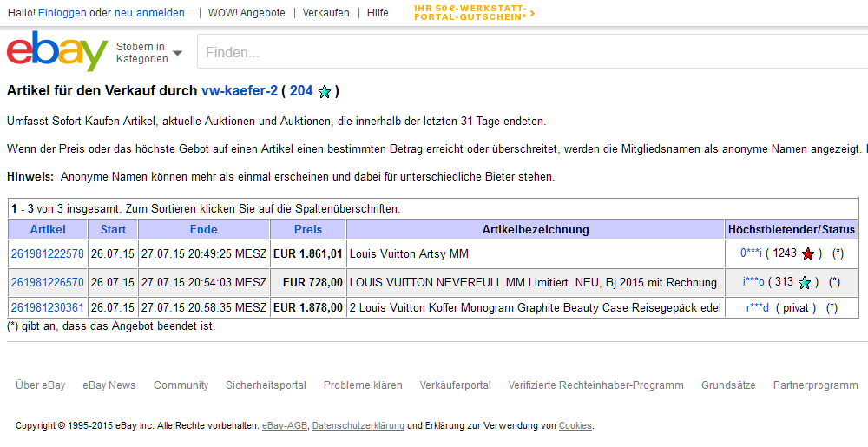
Task: Click 2 Louis Vuitton Koffer title
Action: coord(536,307)
